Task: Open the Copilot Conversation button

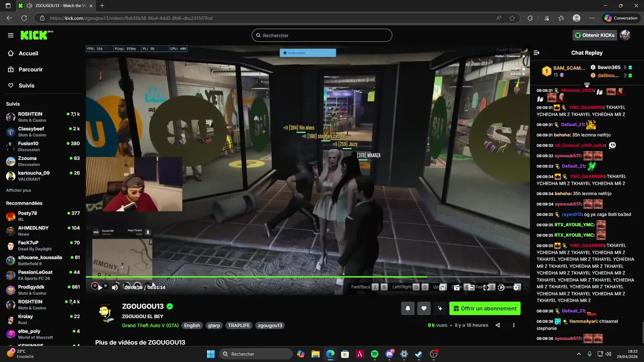Action: pos(621,18)
